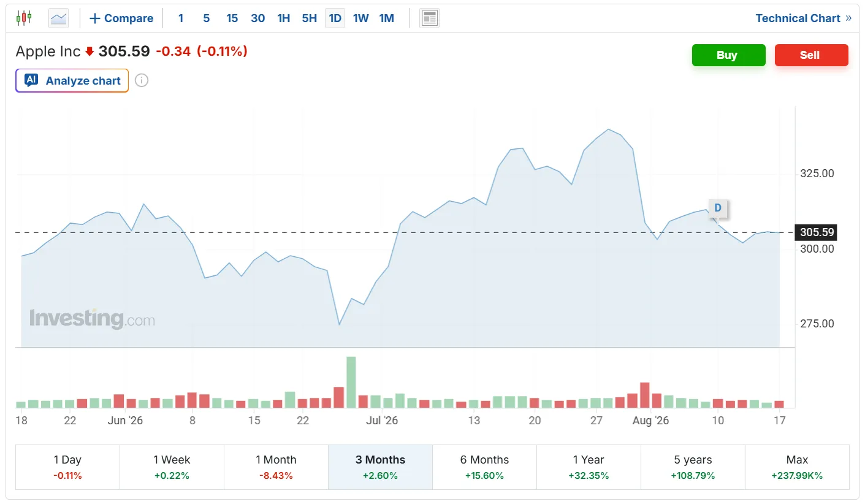Screen dimensions: 865x504
Task: Switch to candlestick chart type icon
Action: coord(24,18)
